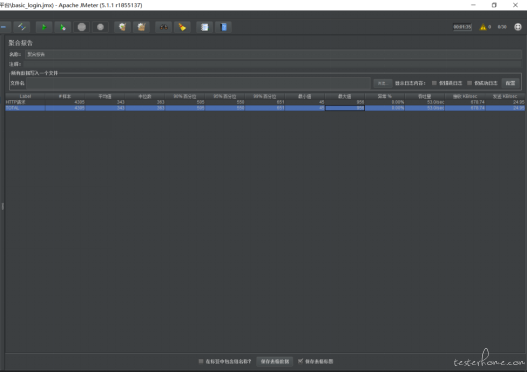Enable the successes-only log checkbox
This screenshot has width=527, height=373.
pos(470,83)
